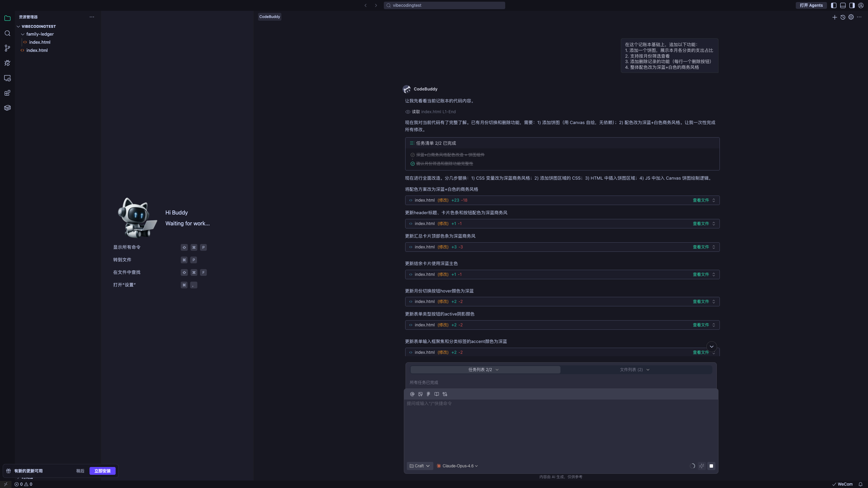
Task: Open chat history clock icon
Action: tap(843, 17)
